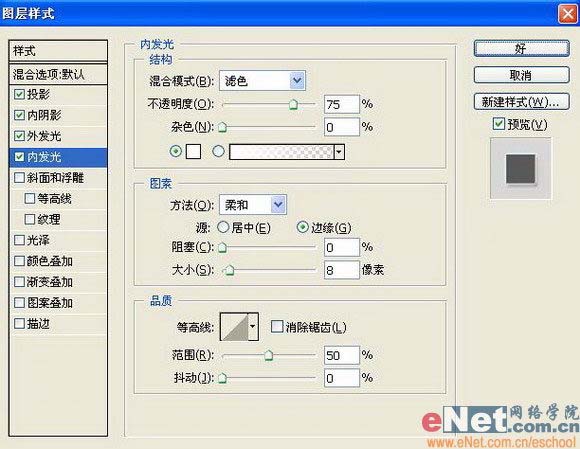Select the gradient color radio button

pyautogui.click(x=219, y=151)
